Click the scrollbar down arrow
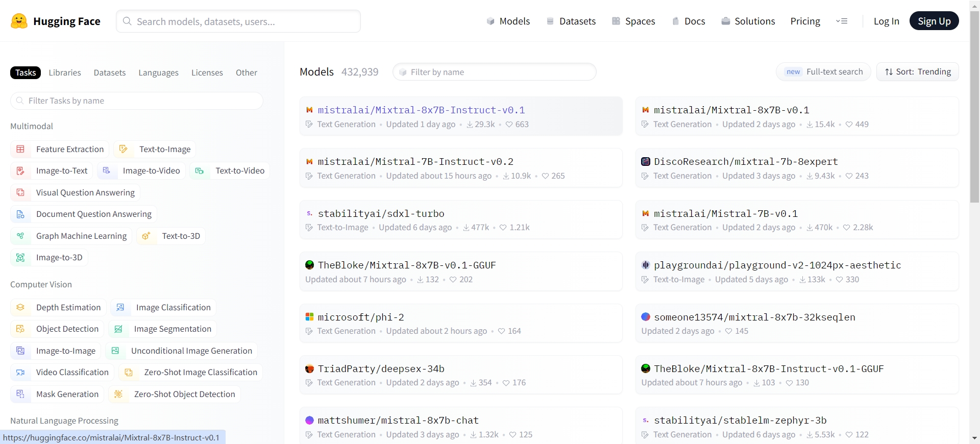Image resolution: width=980 pixels, height=444 pixels. [x=974, y=438]
